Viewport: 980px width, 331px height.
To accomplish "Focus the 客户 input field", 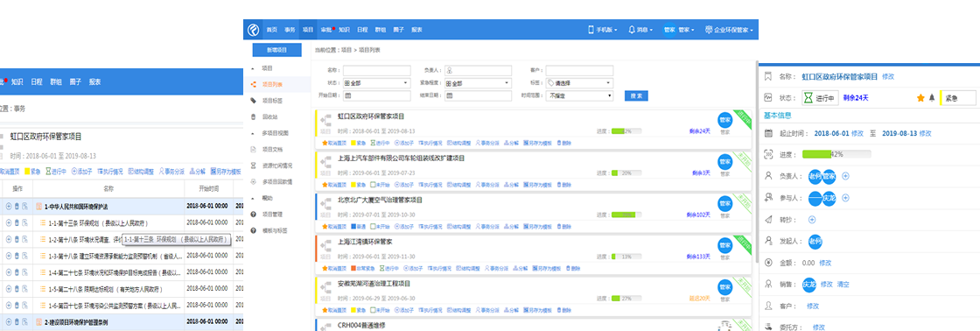I will pyautogui.click(x=579, y=71).
